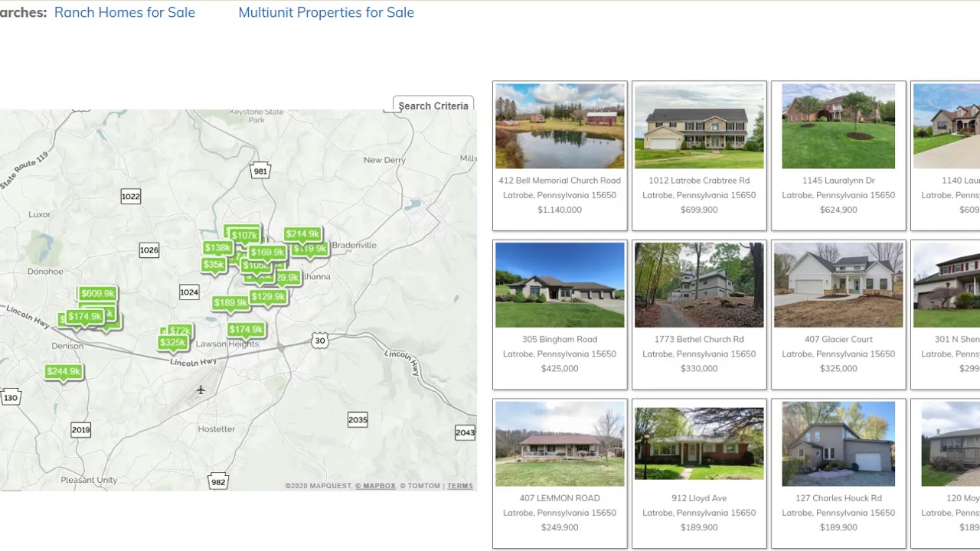Click the Lawson Heights map label
Viewport: 980px width, 551px height.
(x=227, y=344)
